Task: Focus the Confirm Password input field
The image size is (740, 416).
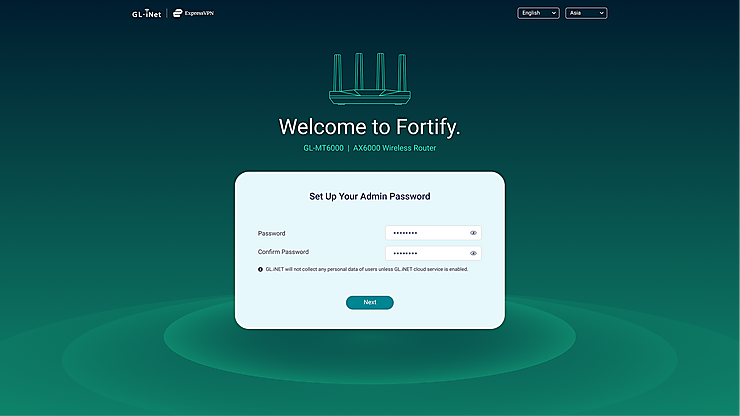Action: pyautogui.click(x=433, y=254)
